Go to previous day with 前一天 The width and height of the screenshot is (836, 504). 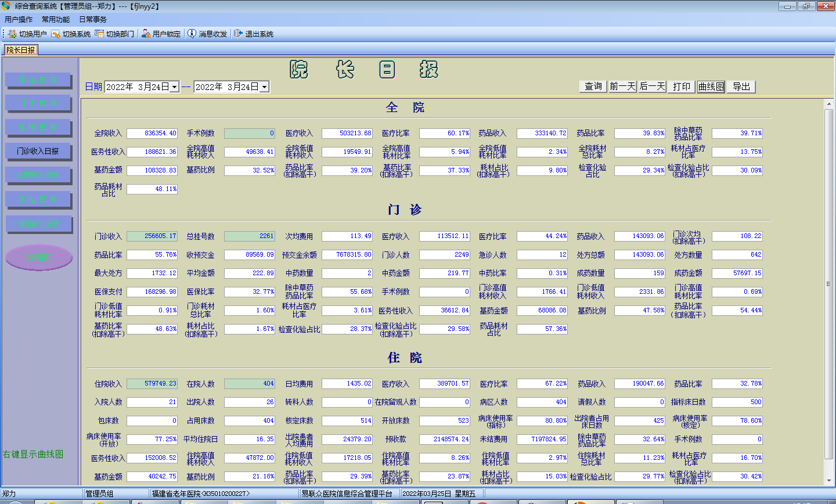click(x=622, y=87)
